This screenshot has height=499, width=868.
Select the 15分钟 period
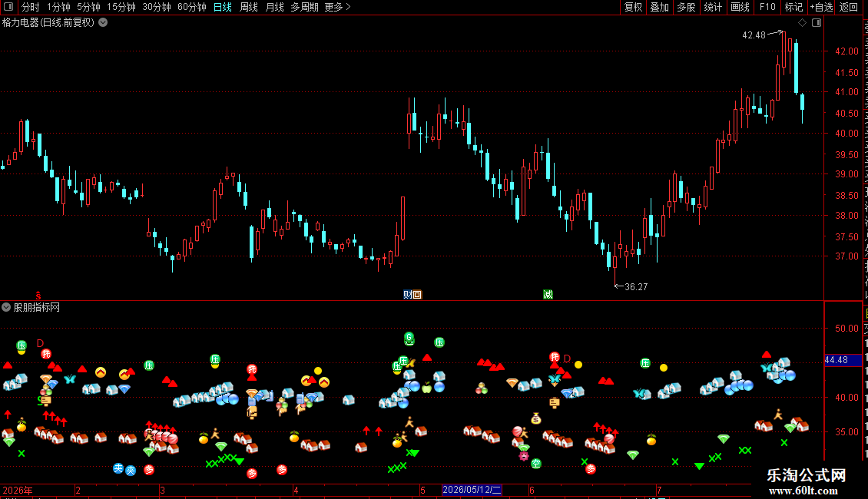point(121,7)
